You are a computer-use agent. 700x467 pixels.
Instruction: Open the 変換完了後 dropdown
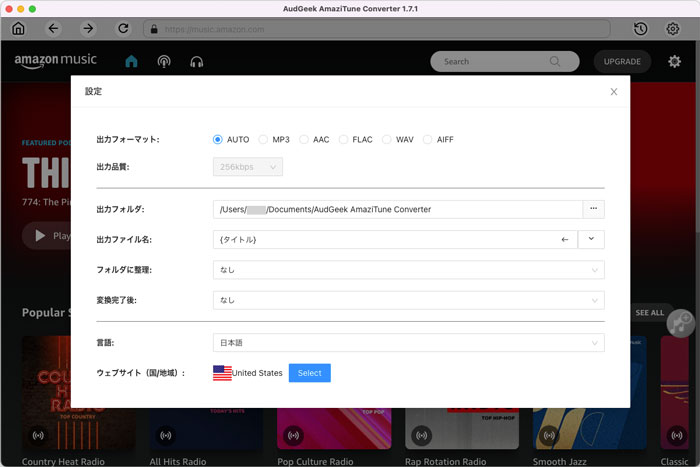pos(408,300)
